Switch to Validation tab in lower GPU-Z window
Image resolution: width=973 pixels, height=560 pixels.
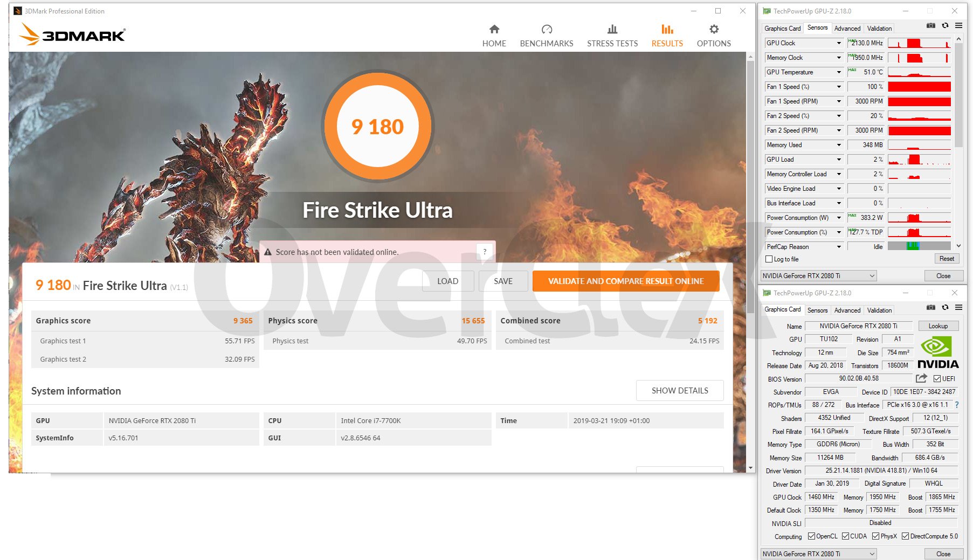[x=879, y=310]
